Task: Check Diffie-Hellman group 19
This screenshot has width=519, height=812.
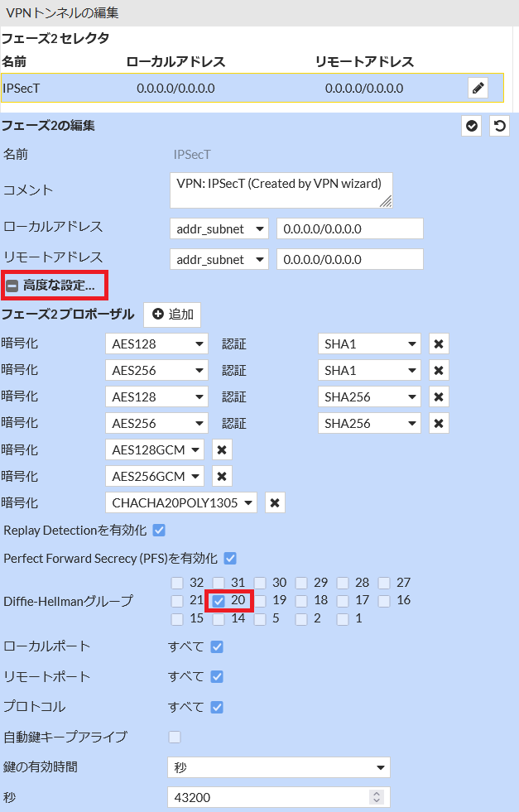Action: [x=260, y=601]
